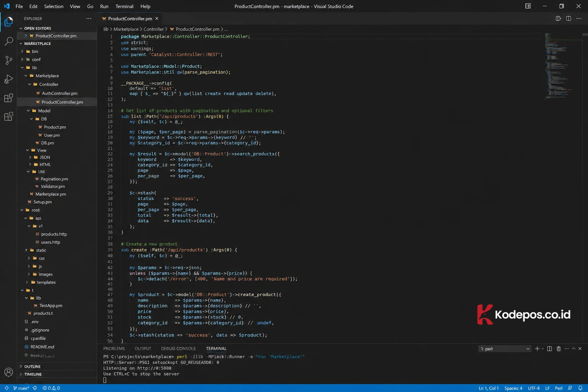This screenshot has width=588, height=392.
Task: Close the ProductController.pm tab
Action: point(157,18)
